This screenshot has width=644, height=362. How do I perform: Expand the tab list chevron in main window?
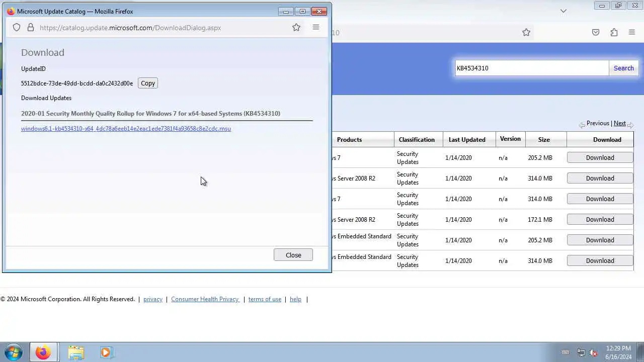(563, 11)
